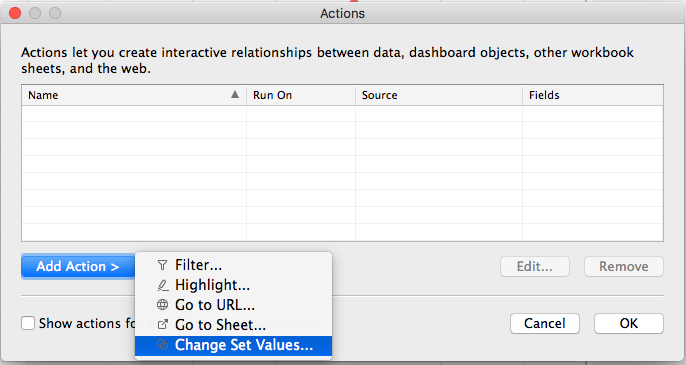
Task: Click the Highlight pen icon
Action: (x=162, y=285)
